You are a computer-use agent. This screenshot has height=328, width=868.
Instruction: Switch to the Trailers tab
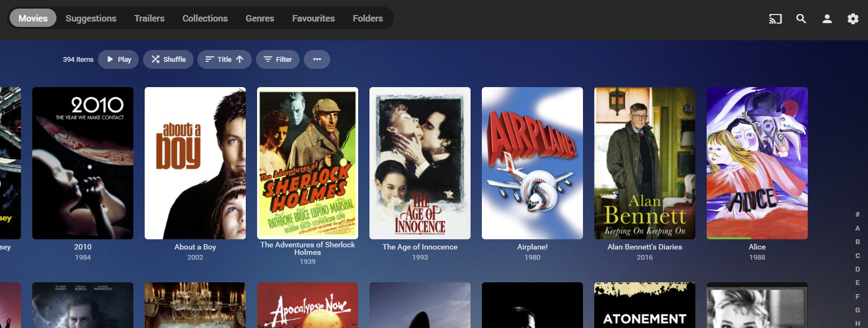pyautogui.click(x=150, y=18)
